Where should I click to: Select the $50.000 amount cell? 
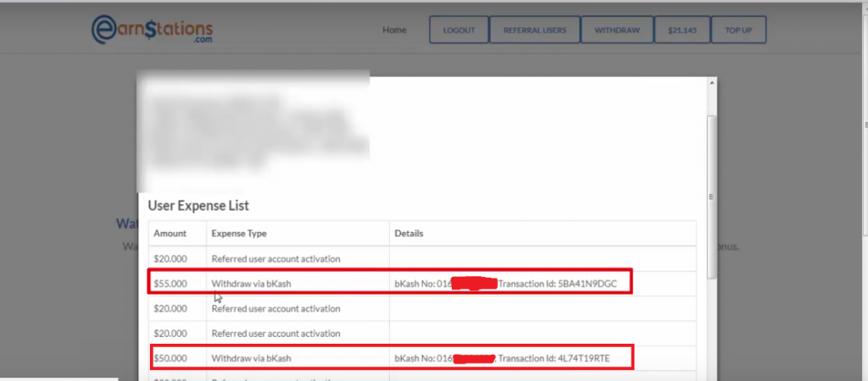(x=170, y=358)
